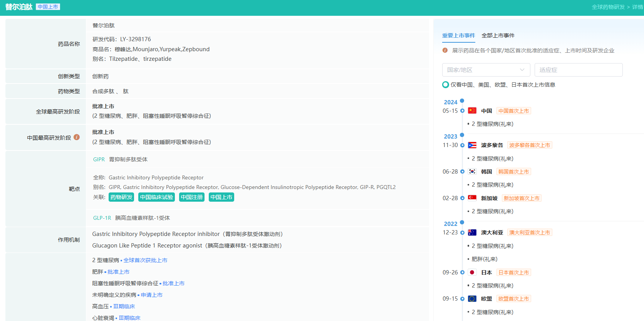Screen dimensions: 644x321
Task: Click the Singapore flag icon
Action: (x=472, y=198)
